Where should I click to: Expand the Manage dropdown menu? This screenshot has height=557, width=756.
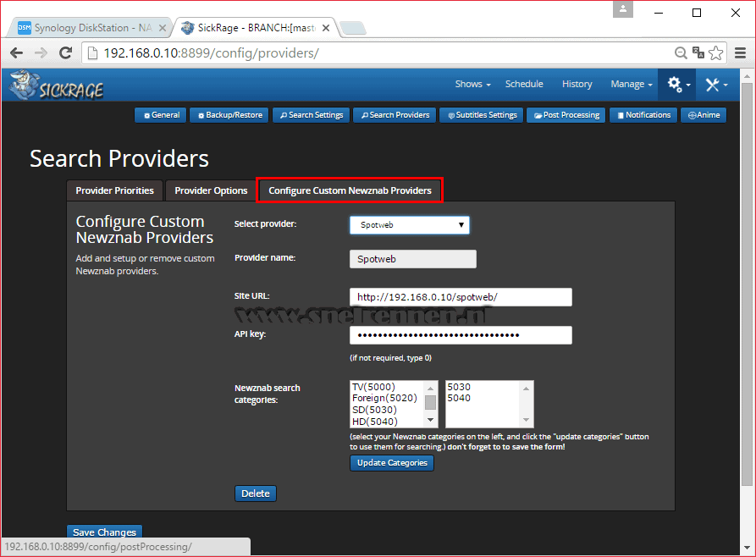pos(631,84)
